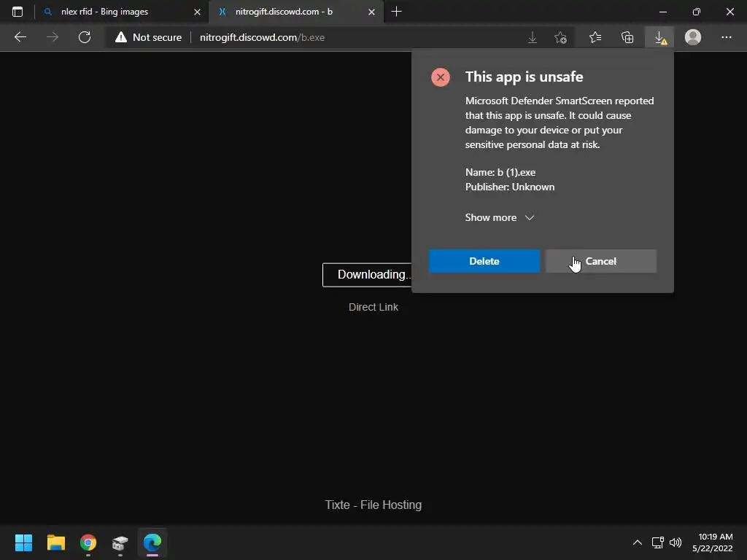The height and width of the screenshot is (560, 747).
Task: Open the Windows Start menu
Action: tap(23, 542)
